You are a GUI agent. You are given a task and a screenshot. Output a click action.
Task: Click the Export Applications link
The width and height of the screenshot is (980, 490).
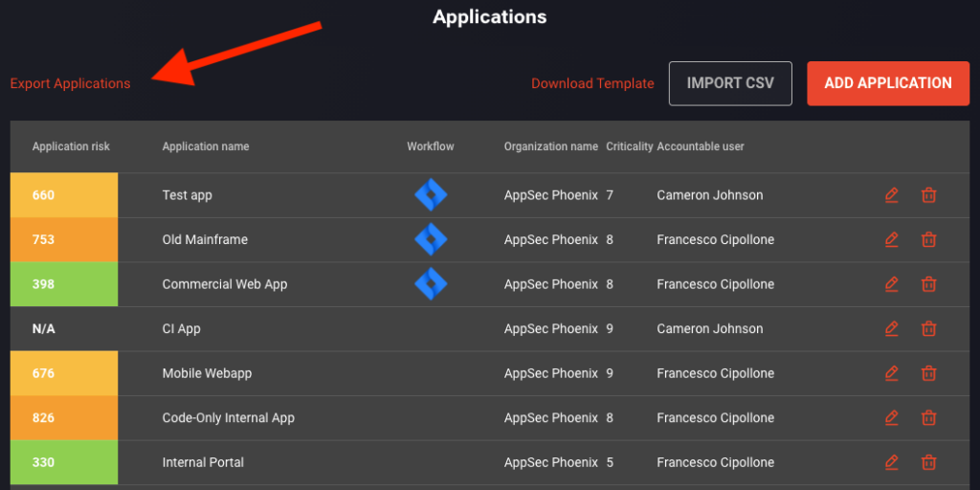pyautogui.click(x=70, y=83)
